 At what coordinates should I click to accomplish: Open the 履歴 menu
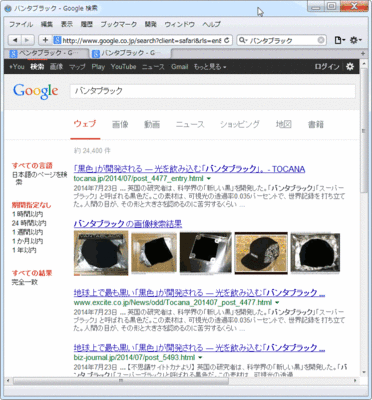pos(86,24)
